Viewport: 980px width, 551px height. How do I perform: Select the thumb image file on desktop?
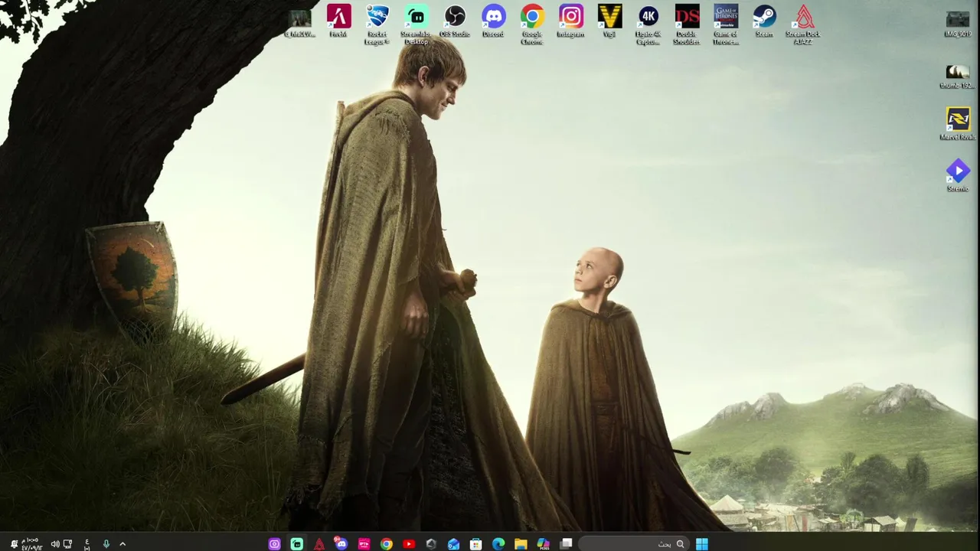click(957, 77)
